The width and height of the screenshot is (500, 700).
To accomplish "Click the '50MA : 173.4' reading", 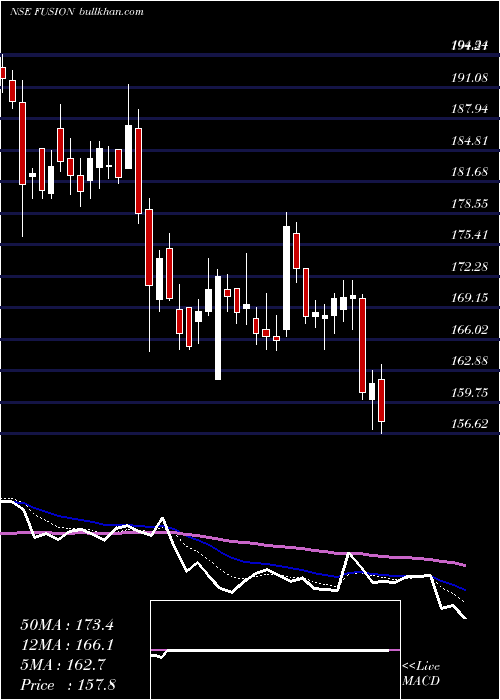I will [67, 625].
